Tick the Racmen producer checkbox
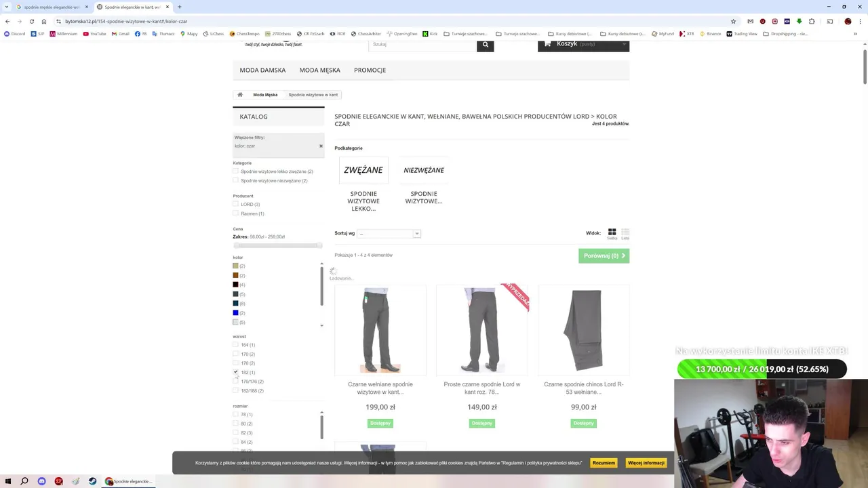The height and width of the screenshot is (488, 868). pos(235,213)
